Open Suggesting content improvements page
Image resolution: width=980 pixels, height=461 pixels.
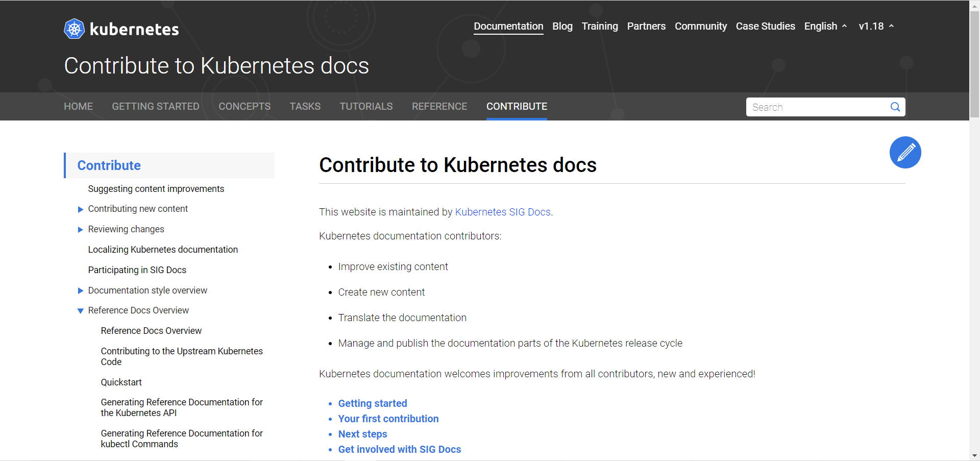[156, 189]
